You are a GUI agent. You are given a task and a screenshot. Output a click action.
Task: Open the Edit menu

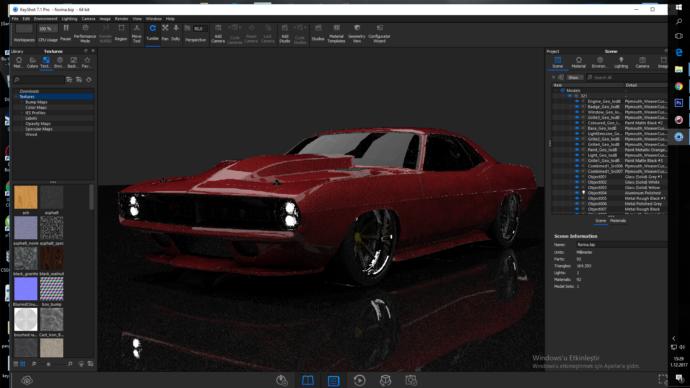click(26, 19)
